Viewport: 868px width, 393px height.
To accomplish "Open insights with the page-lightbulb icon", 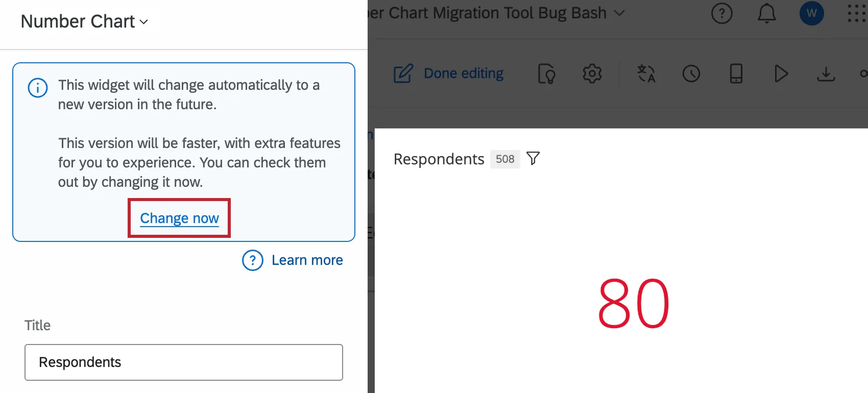I will 546,73.
